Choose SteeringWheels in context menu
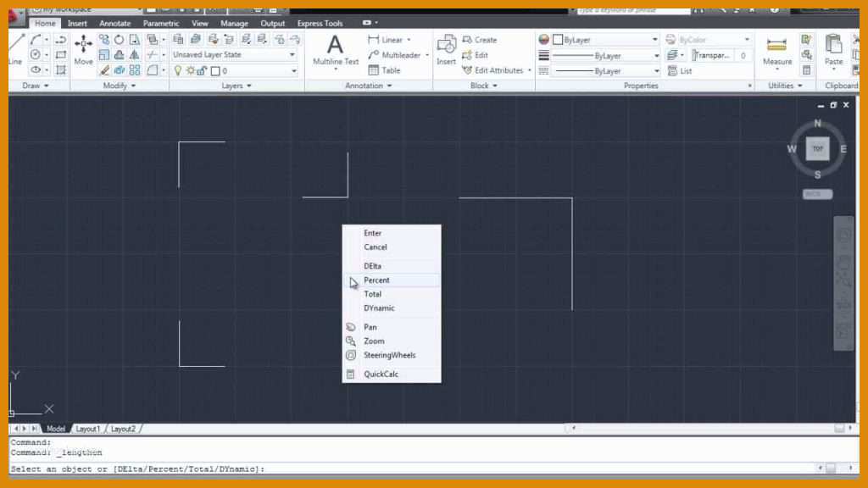 pyautogui.click(x=392, y=355)
